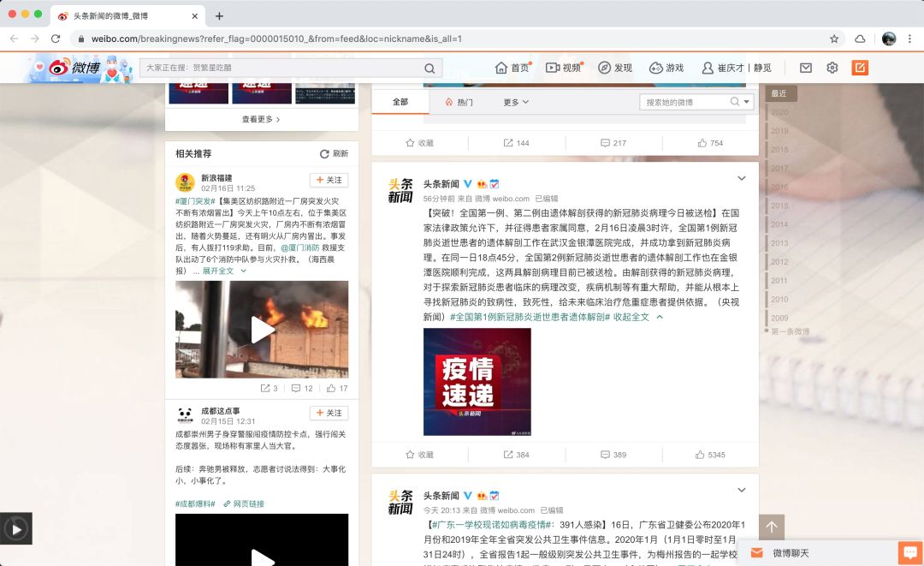Open the 网页链接 link
The image size is (924, 566).
pos(244,504)
